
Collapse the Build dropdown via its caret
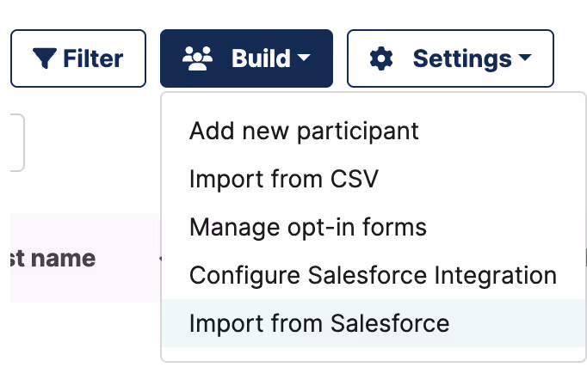coord(305,59)
